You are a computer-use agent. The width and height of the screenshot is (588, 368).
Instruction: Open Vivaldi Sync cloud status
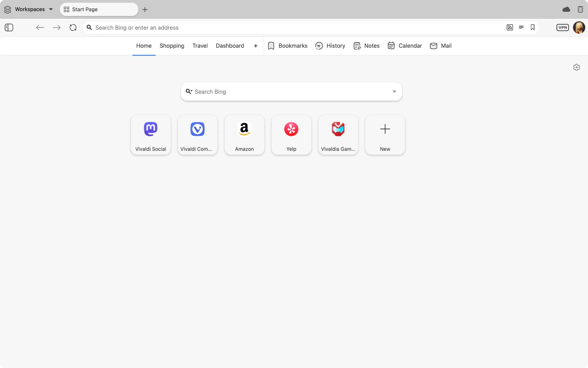point(566,9)
